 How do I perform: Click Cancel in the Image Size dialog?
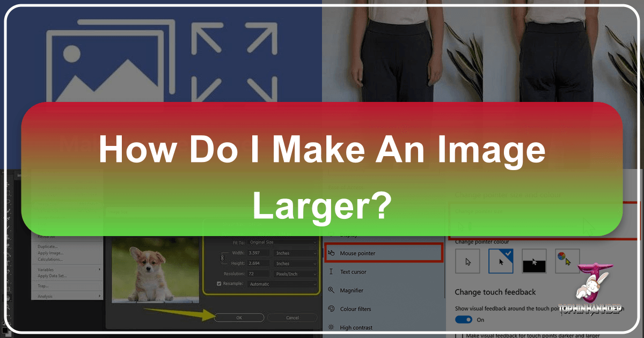[x=292, y=317]
